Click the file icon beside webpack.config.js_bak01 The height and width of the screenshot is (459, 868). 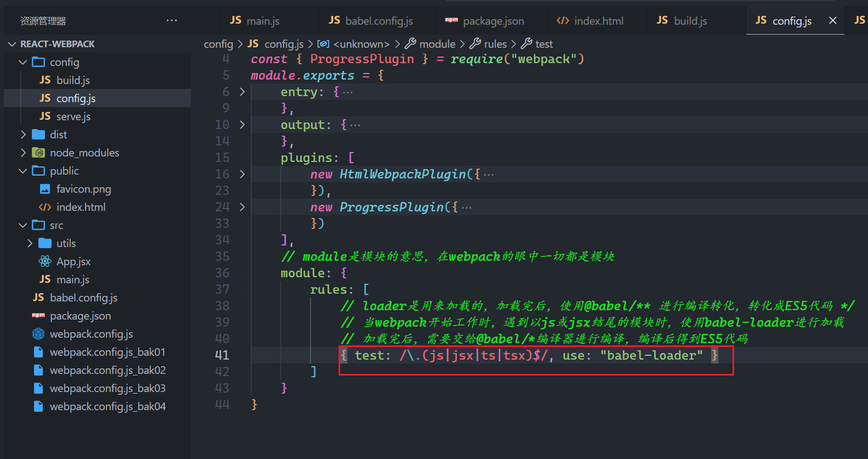38,352
